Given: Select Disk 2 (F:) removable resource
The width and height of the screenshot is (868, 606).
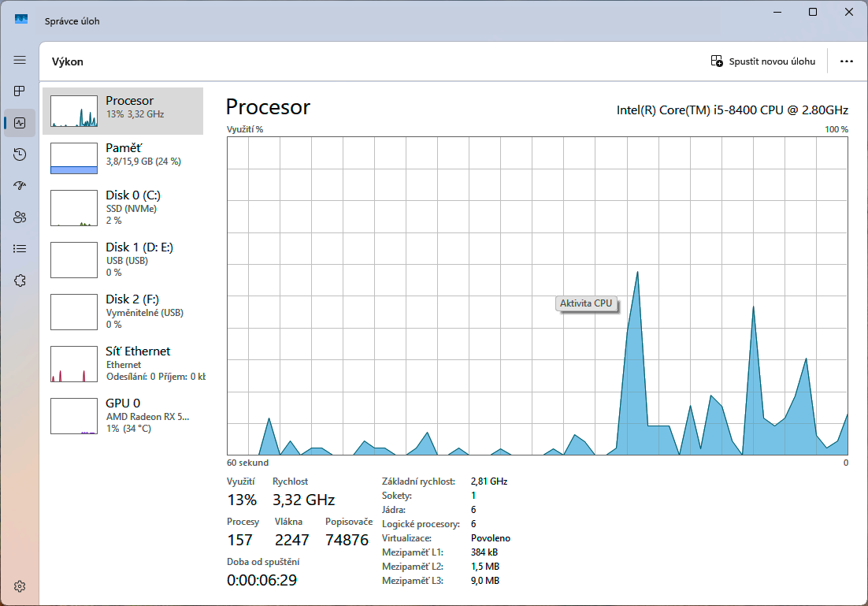Looking at the screenshot, I should point(123,312).
